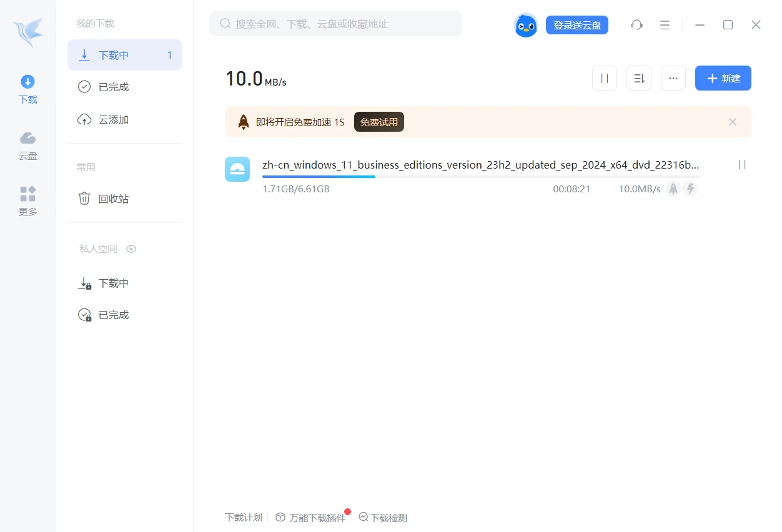This screenshot has height=532, width=782.
Task: Open the 回收站 recycle bin
Action: point(113,199)
